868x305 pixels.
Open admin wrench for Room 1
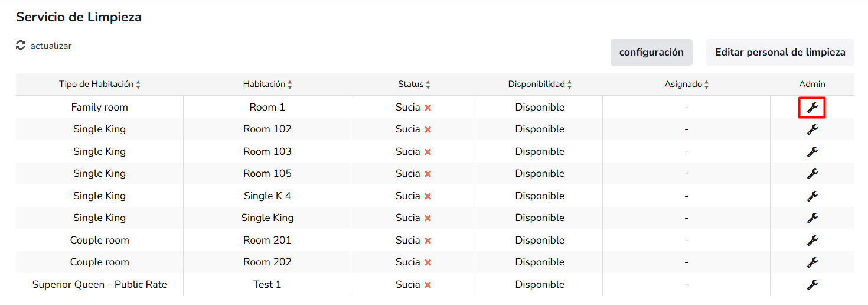click(x=812, y=108)
